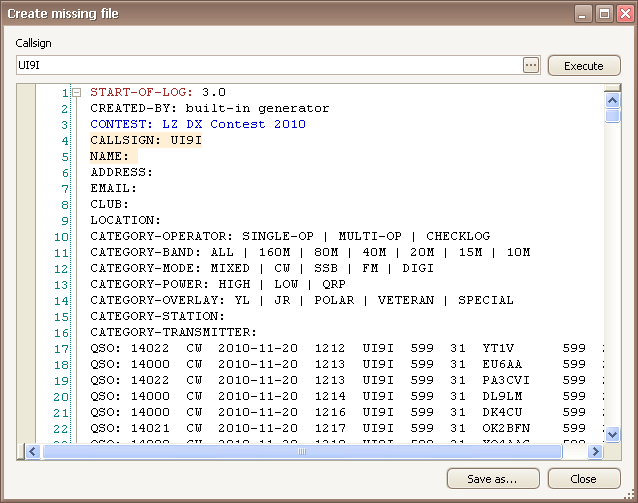Click the vertical scrollbar down arrow
The width and height of the screenshot is (638, 503).
tap(612, 434)
